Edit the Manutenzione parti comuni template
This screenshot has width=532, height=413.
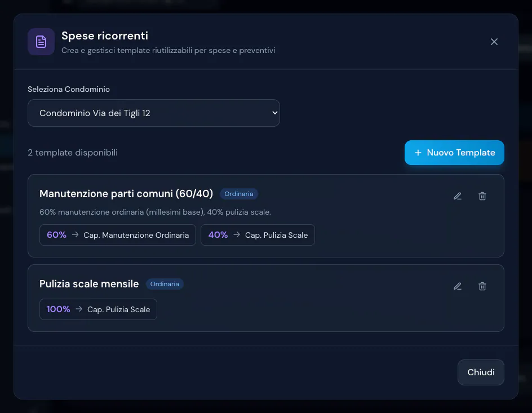[x=458, y=196]
